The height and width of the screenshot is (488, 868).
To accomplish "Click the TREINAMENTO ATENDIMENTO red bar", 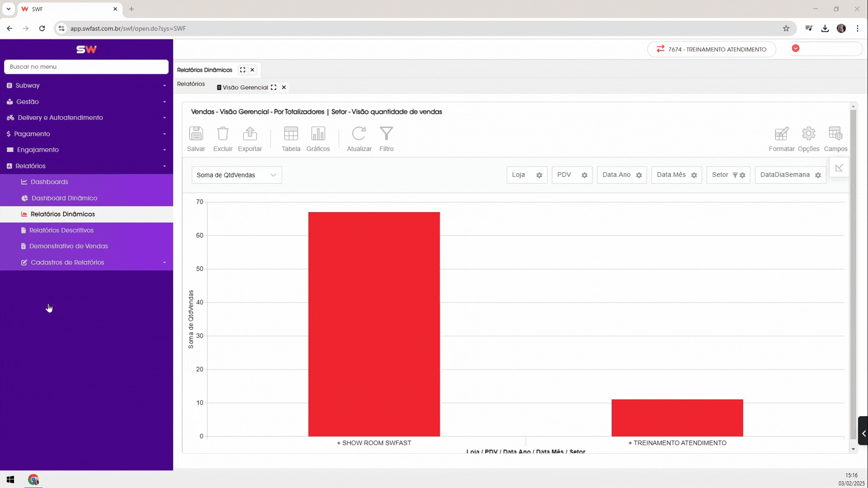I will (677, 418).
